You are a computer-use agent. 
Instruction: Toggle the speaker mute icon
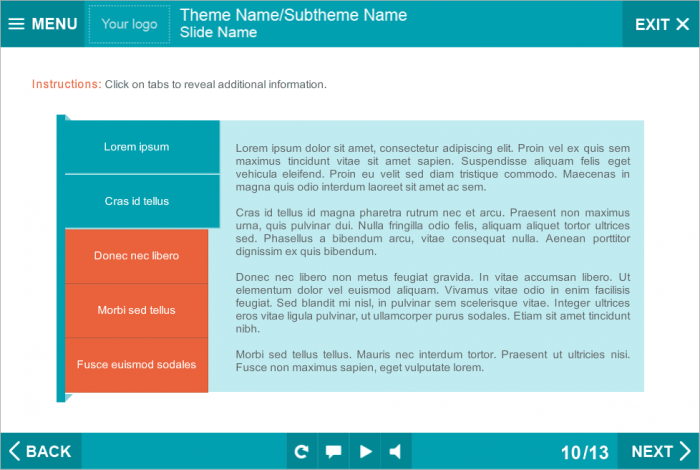tap(396, 451)
